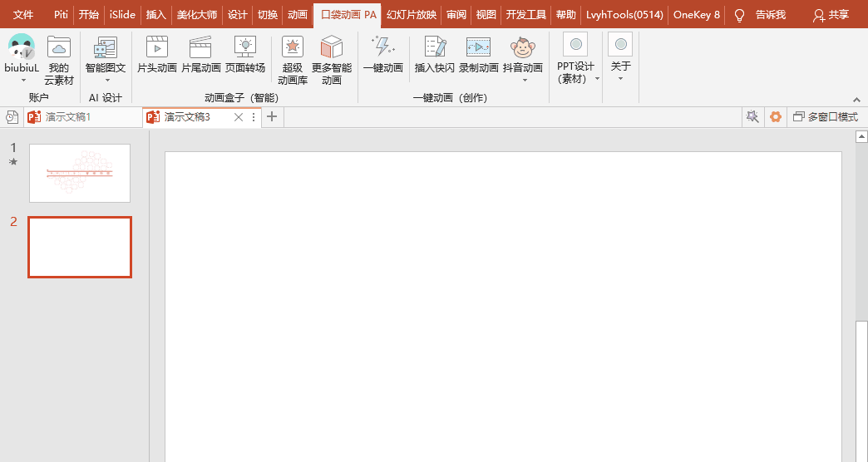Expand the 抖音动画 dropdown arrow

pos(525,81)
